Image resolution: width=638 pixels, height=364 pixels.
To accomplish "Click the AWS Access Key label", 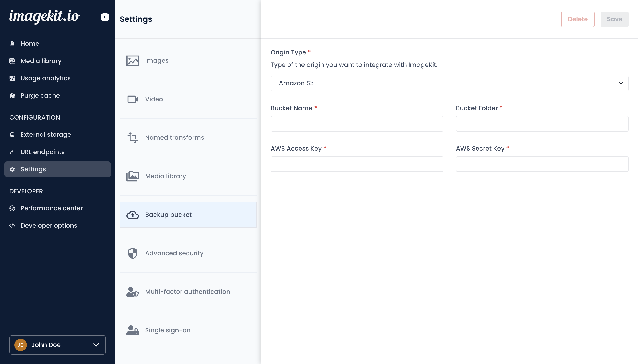I will click(296, 149).
